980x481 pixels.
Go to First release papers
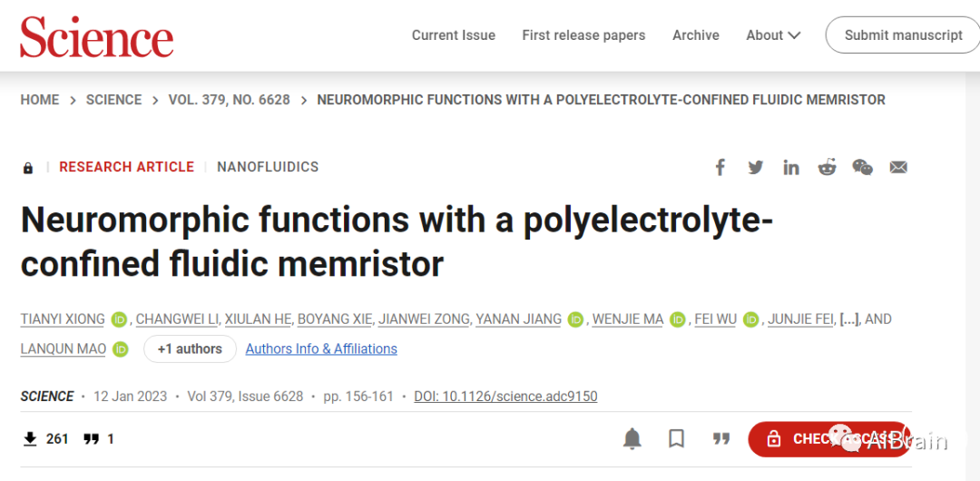click(x=583, y=35)
